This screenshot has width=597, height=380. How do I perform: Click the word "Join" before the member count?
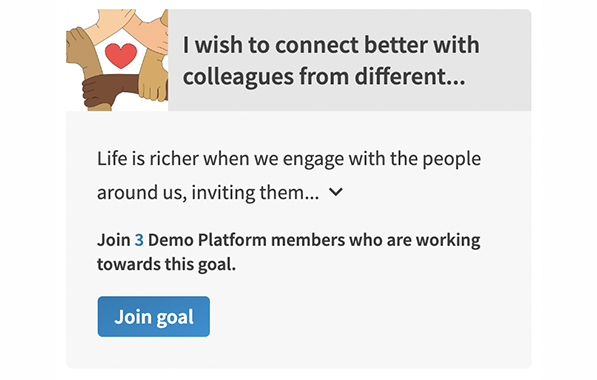(114, 240)
